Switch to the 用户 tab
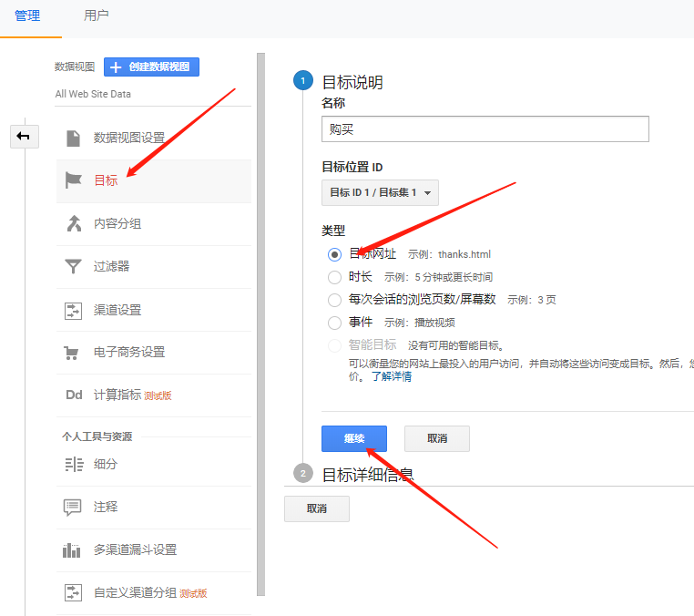 (x=96, y=15)
